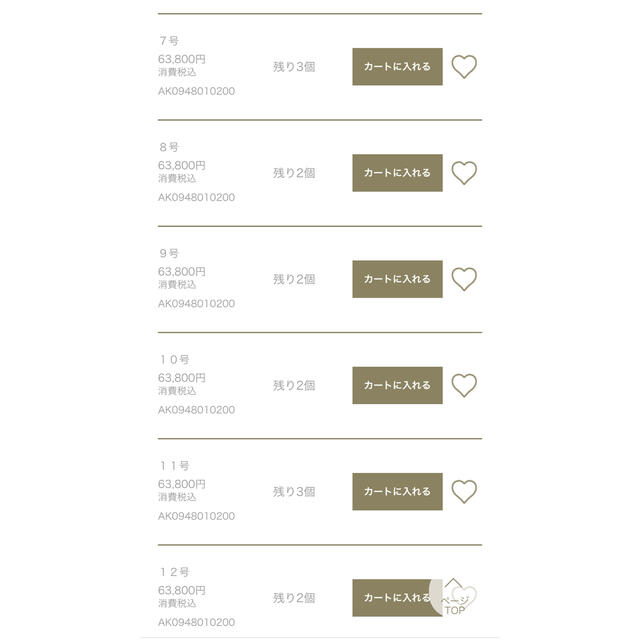The width and height of the screenshot is (640, 640).
Task: Add size 7号 to cart
Action: pos(397,67)
